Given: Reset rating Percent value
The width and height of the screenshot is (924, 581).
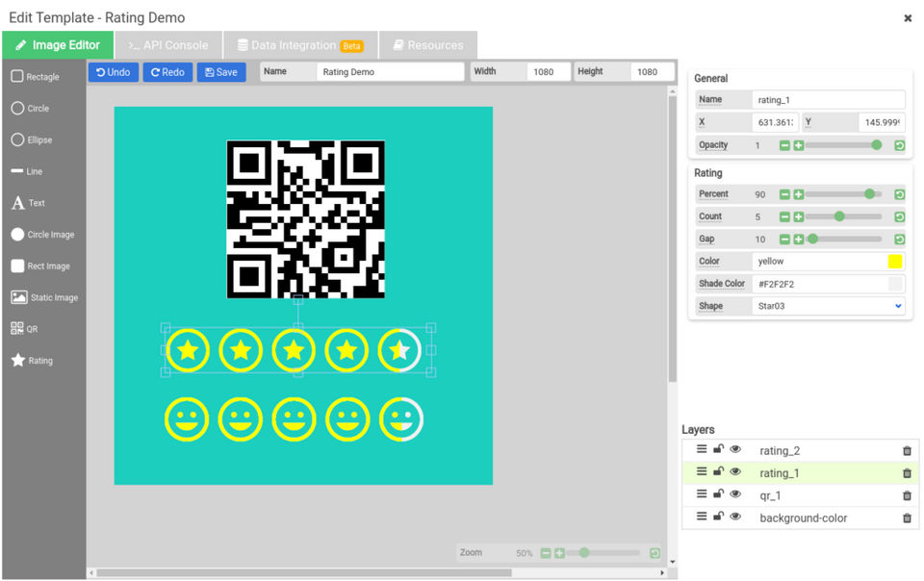Looking at the screenshot, I should click(x=899, y=194).
